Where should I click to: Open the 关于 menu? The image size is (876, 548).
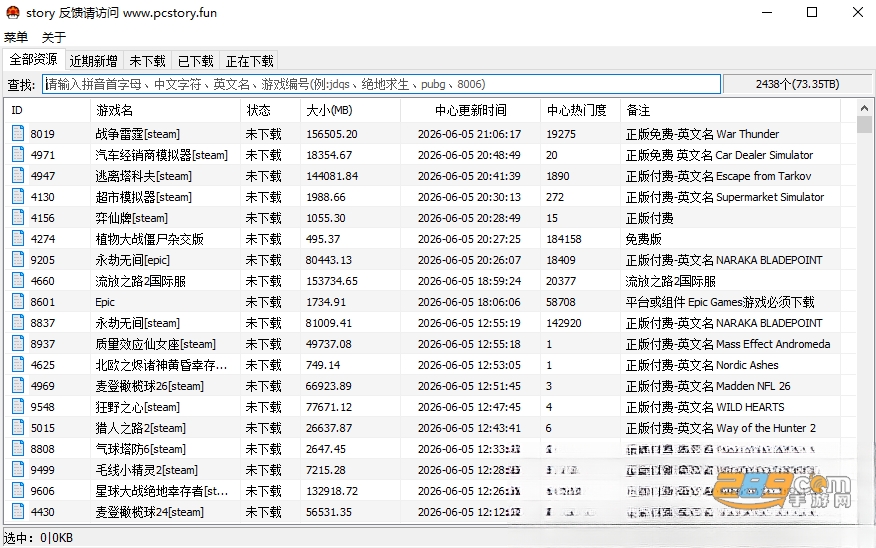coord(54,37)
